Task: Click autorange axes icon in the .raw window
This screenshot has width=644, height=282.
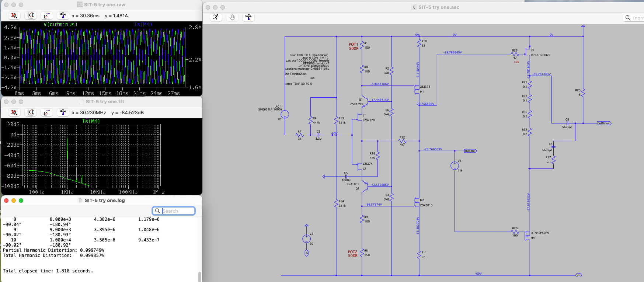Action: click(x=31, y=15)
